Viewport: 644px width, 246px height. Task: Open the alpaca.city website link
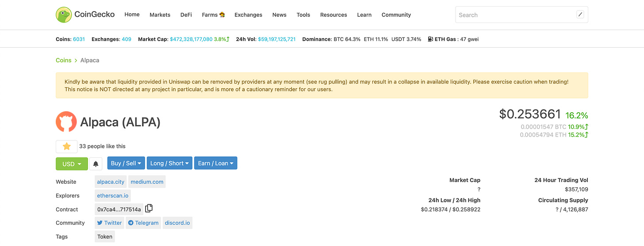tap(111, 182)
